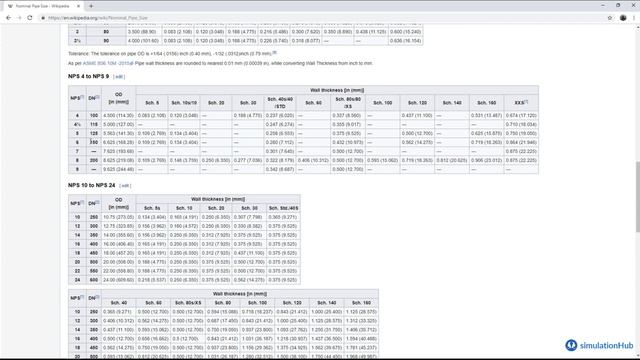Click the XXS footnote superscript
Viewport: 640px width, 360px height.
[x=526, y=102]
